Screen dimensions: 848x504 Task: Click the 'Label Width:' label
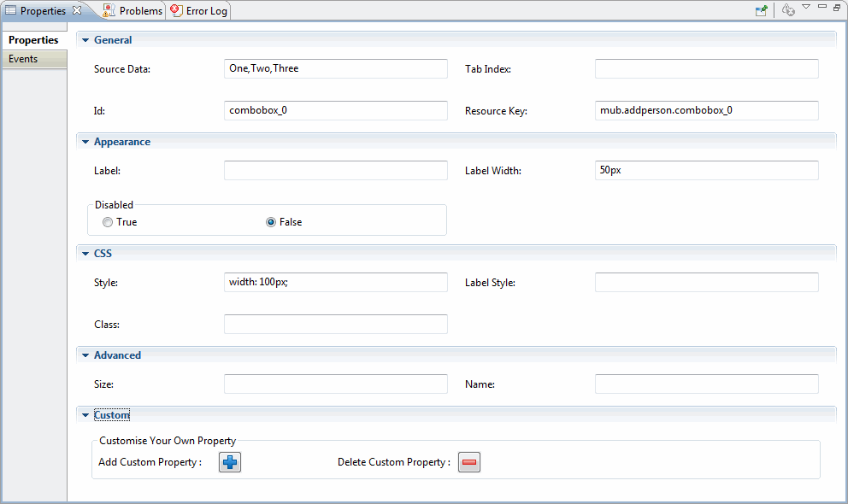[x=492, y=171]
